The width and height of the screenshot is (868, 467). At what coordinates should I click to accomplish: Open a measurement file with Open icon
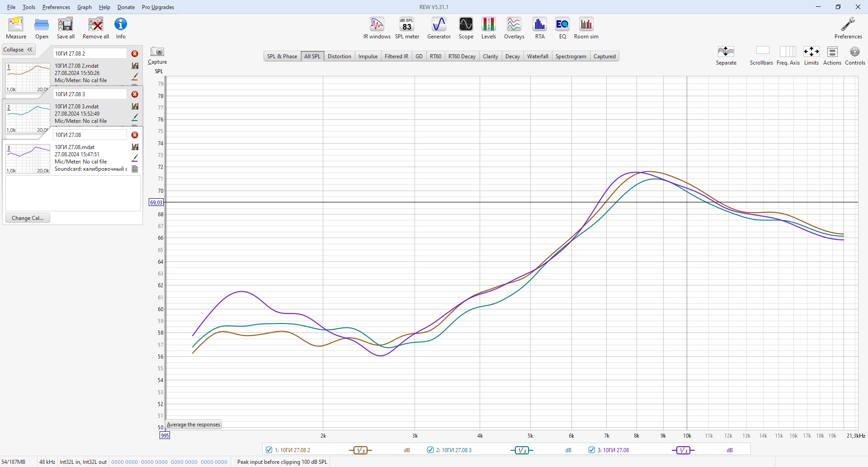pyautogui.click(x=42, y=28)
